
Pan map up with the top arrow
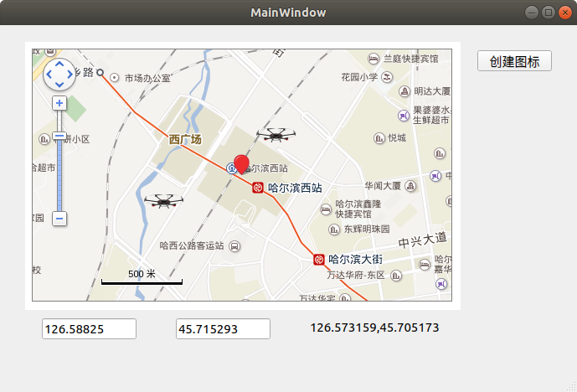(59, 64)
